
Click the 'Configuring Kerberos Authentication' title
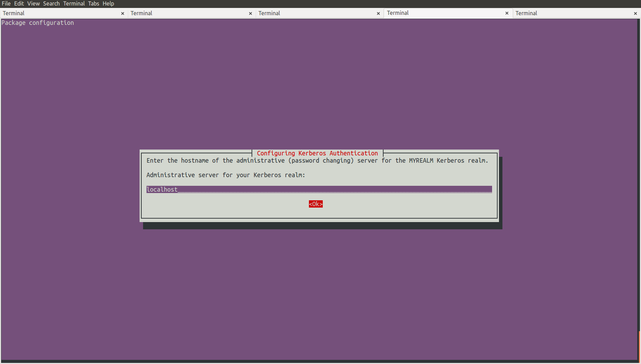pos(318,153)
